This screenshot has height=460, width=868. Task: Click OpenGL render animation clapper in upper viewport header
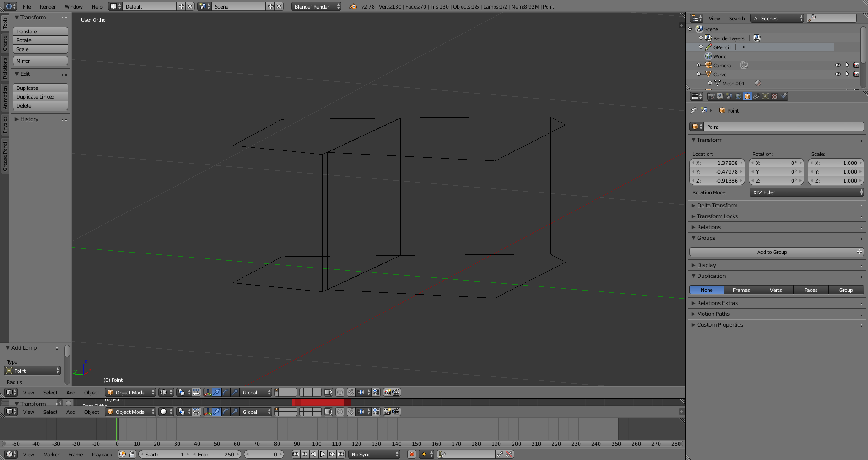click(396, 392)
